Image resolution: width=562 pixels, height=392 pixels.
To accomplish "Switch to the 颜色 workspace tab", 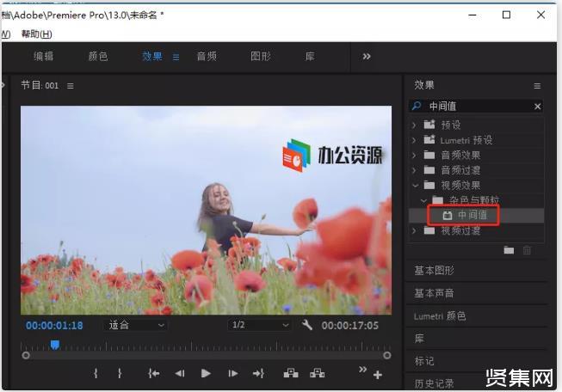I will tap(98, 56).
